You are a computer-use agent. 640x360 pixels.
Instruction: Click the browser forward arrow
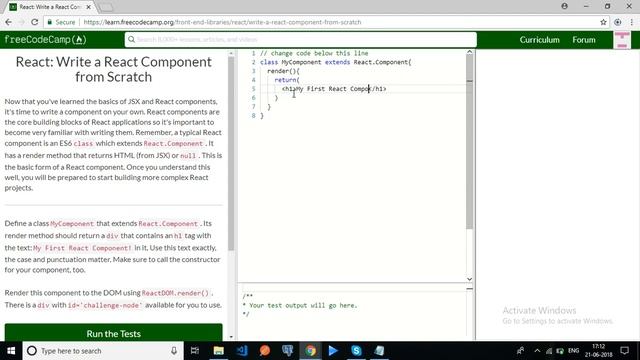[22, 22]
